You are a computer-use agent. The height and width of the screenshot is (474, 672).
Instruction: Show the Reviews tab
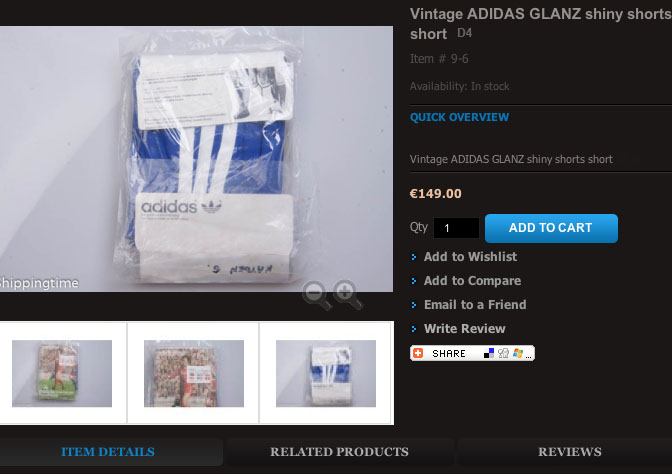(570, 452)
